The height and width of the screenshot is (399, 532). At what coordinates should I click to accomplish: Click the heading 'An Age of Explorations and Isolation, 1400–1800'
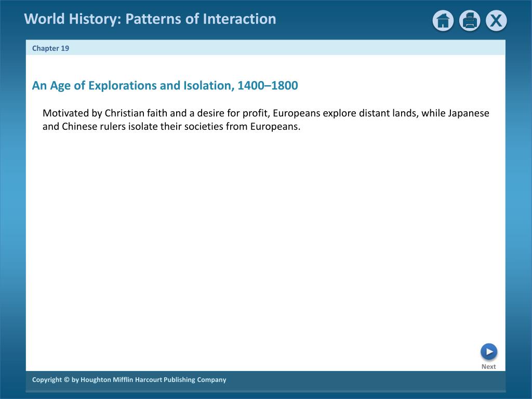(x=165, y=86)
